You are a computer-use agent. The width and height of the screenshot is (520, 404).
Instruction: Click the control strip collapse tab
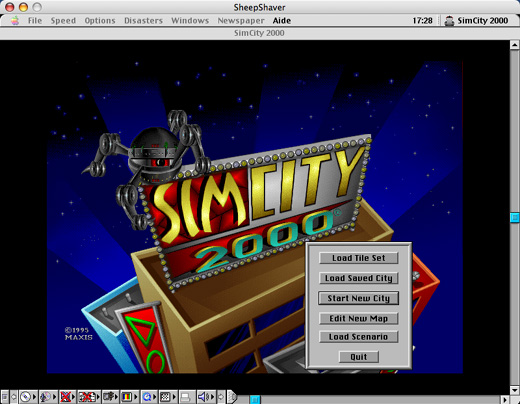pos(232,397)
